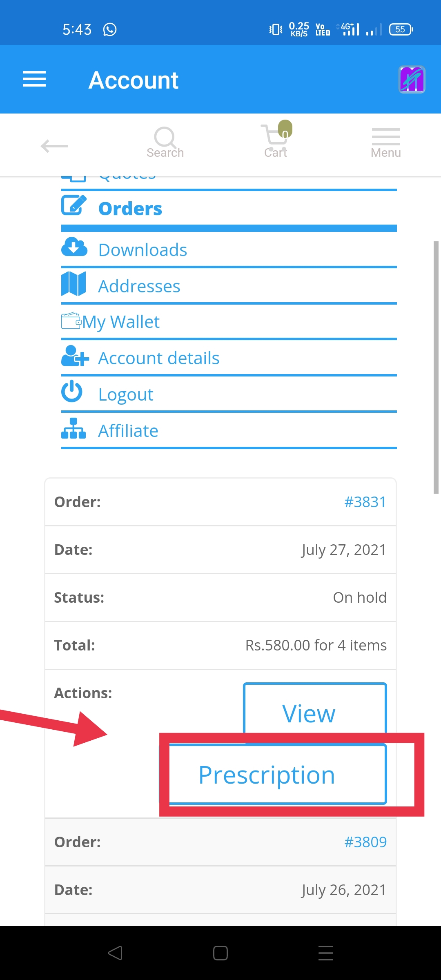Viewport: 441px width, 980px height.
Task: Tap the Affiliate sitemap icon
Action: (x=73, y=428)
